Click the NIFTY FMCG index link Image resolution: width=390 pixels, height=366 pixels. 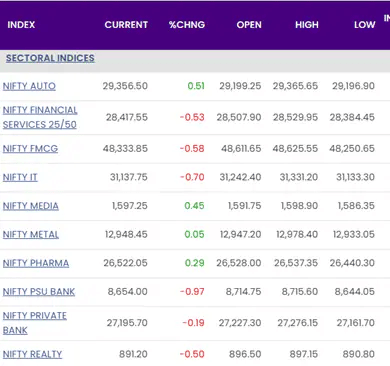click(30, 148)
